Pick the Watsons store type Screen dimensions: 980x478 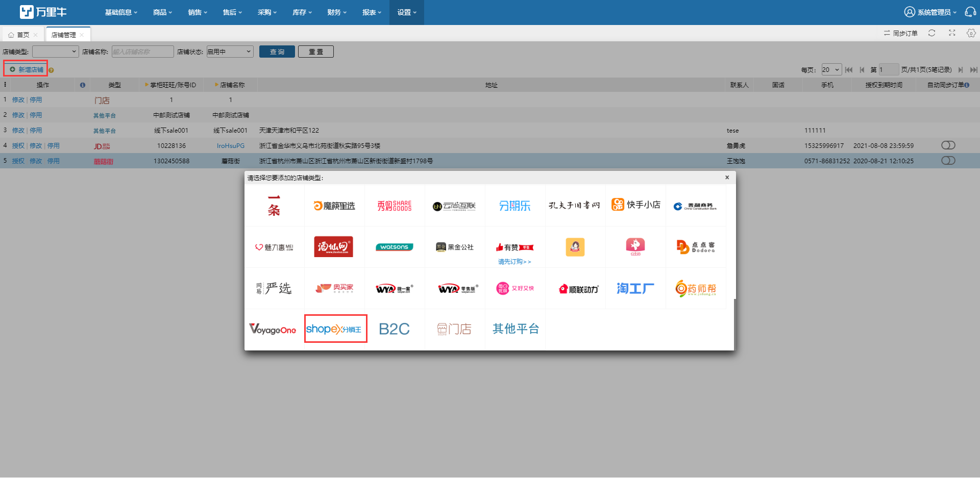[x=395, y=247]
